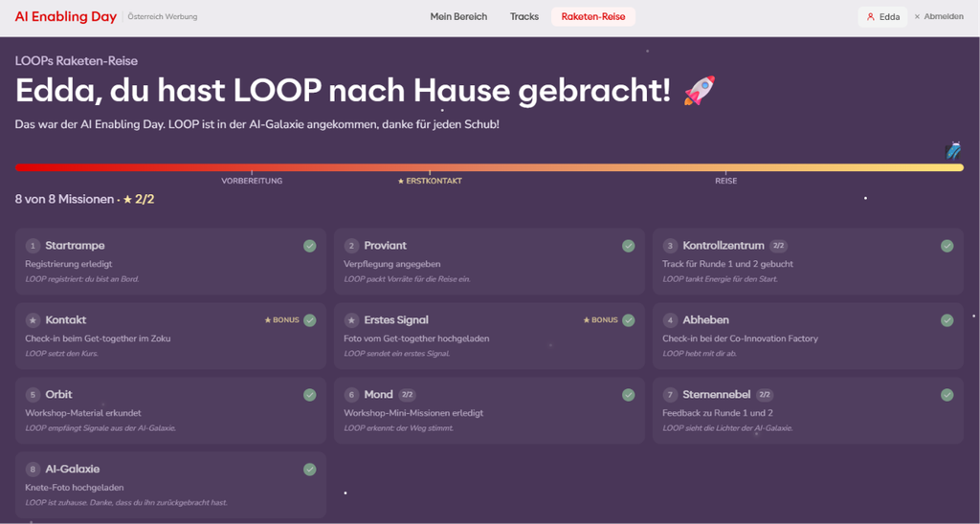Click the star badge on Kontakt card

tap(33, 320)
